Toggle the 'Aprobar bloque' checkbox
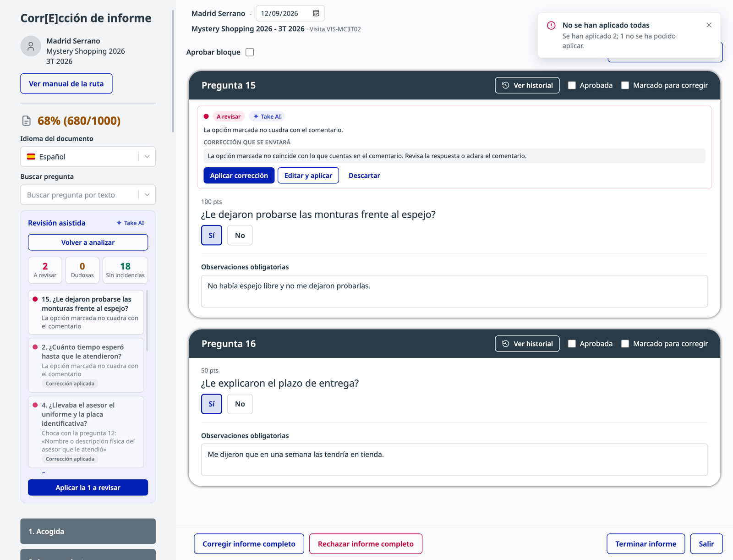Screen dimensions: 733x560 [250, 52]
